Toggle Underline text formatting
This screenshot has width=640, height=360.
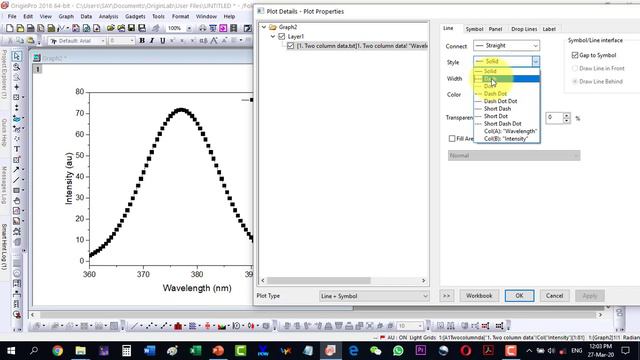pyautogui.click(x=162, y=40)
